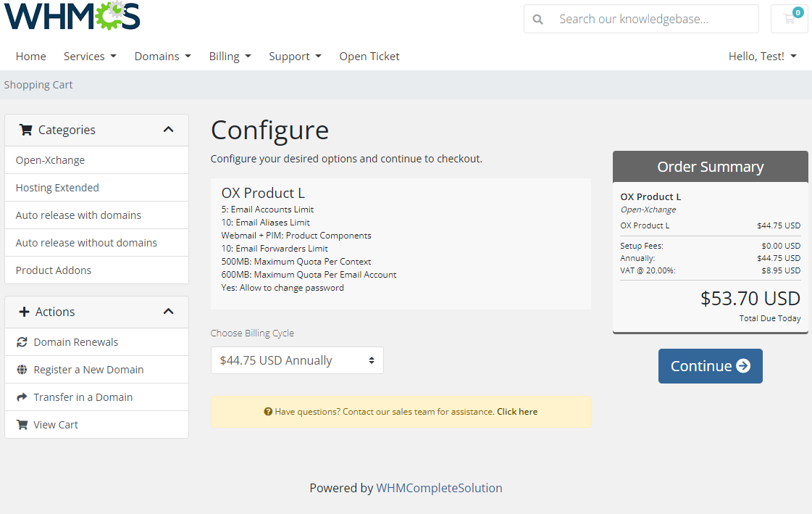This screenshot has height=514, width=812.
Task: Click the Domain Renewals refresh icon
Action: pos(22,342)
